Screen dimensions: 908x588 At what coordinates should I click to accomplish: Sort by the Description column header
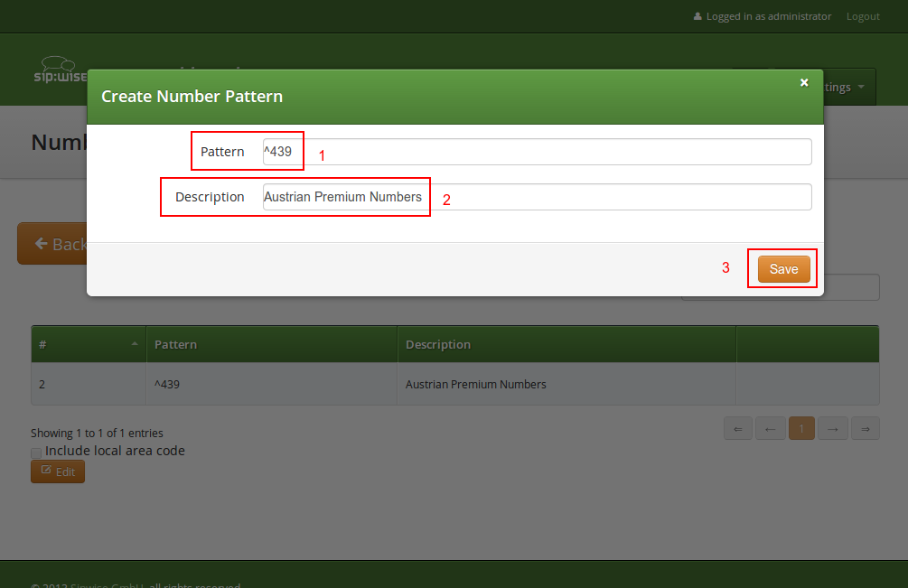point(438,344)
